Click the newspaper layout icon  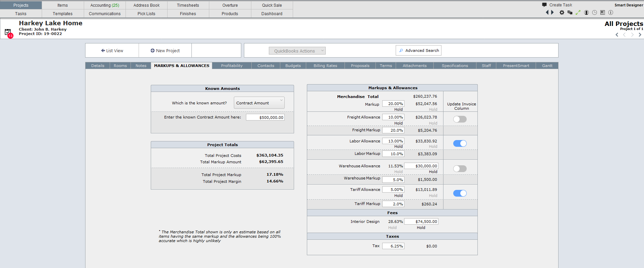coord(603,12)
